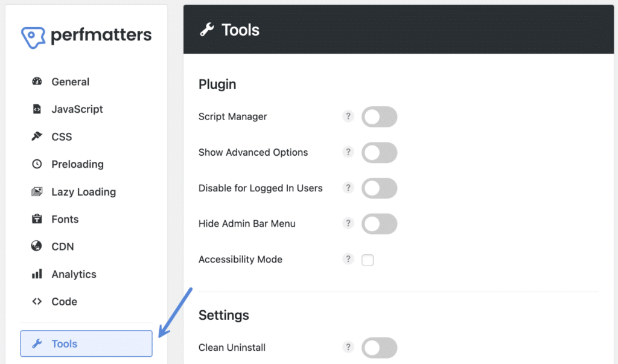The width and height of the screenshot is (618, 364).
Task: Click the CSS paintbrush icon
Action: coord(37,136)
